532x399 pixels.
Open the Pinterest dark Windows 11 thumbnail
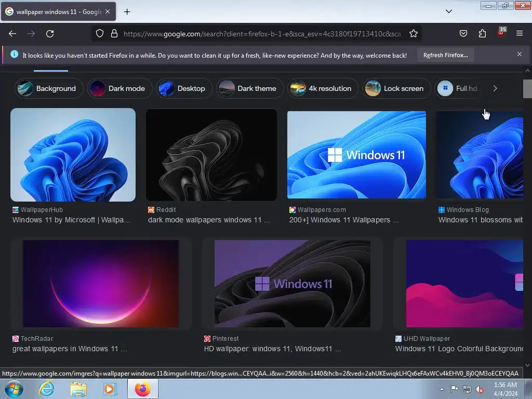(x=292, y=284)
